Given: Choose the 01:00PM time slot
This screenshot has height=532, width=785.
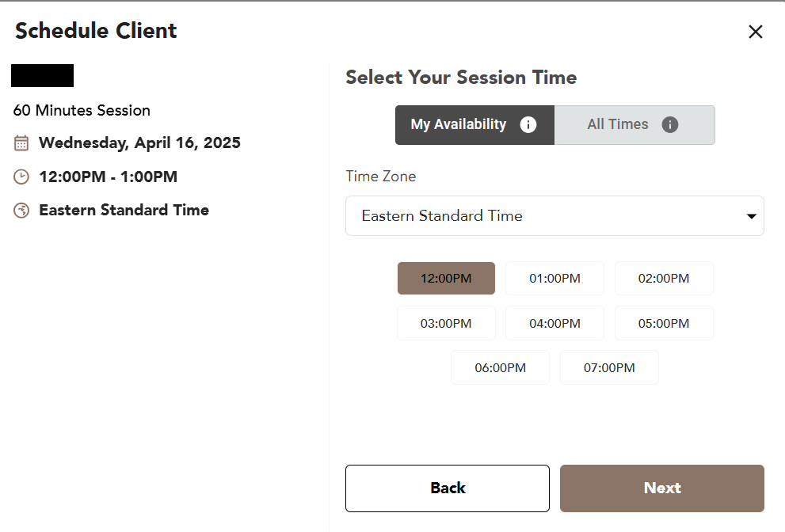Looking at the screenshot, I should pos(554,279).
